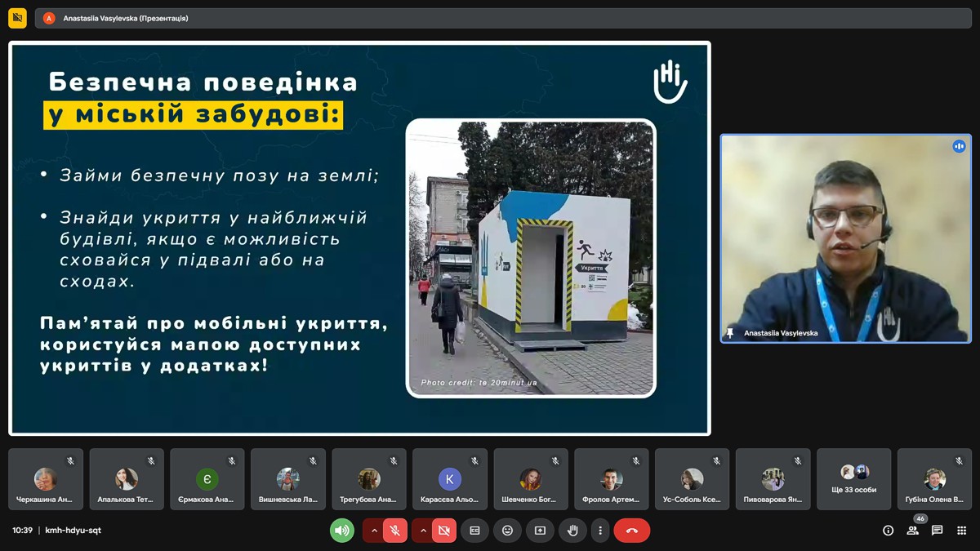Unmute the microphone
This screenshot has height=551, width=980.
click(x=394, y=531)
